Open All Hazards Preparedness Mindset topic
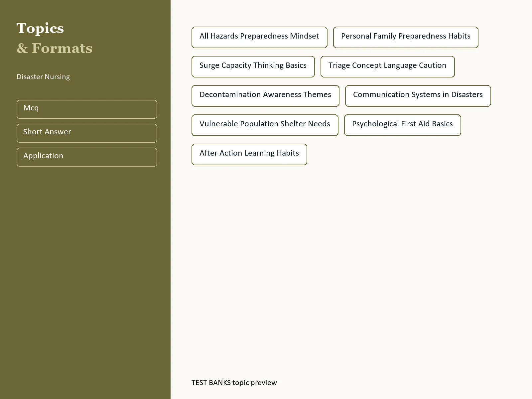Screen dimensions: 532x399 click(x=259, y=37)
